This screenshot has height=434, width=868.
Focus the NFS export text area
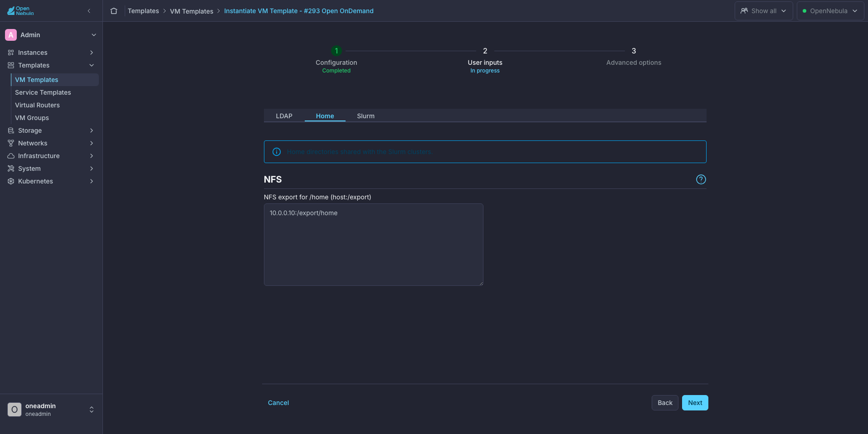point(374,245)
